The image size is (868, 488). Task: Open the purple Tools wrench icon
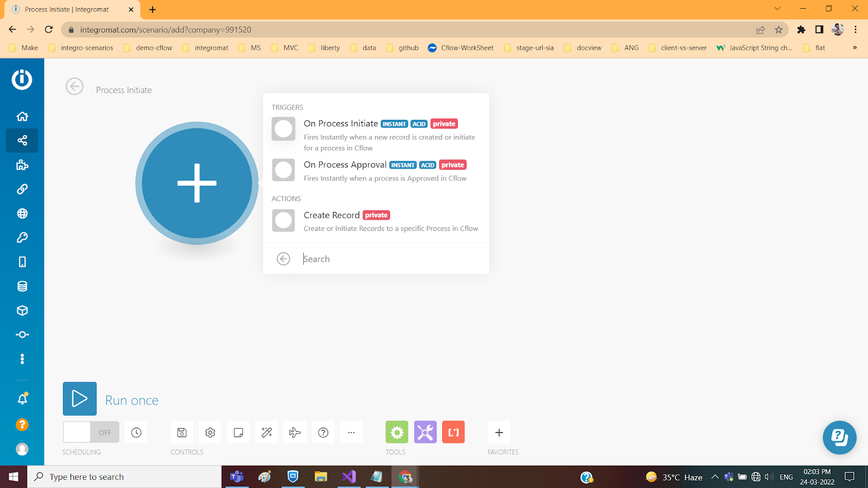(425, 432)
